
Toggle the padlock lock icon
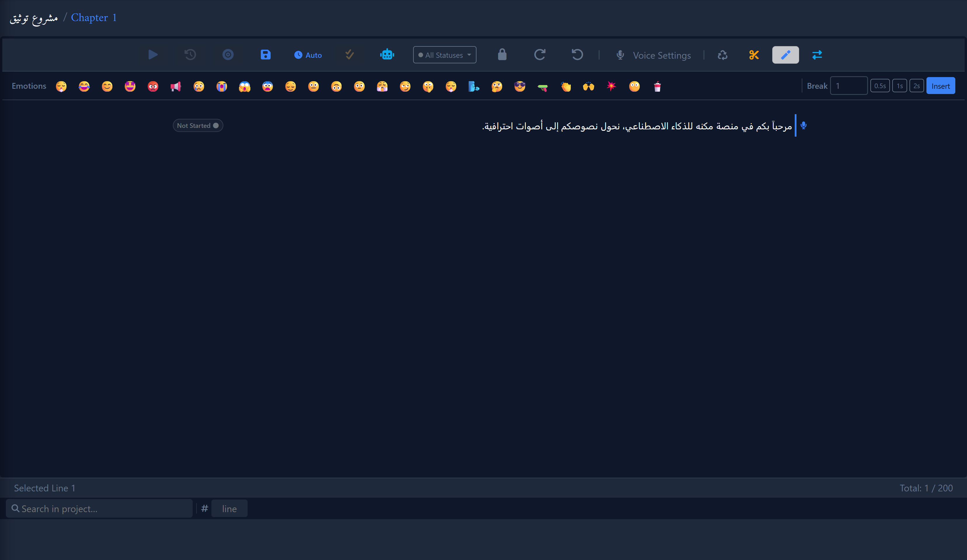pyautogui.click(x=502, y=55)
